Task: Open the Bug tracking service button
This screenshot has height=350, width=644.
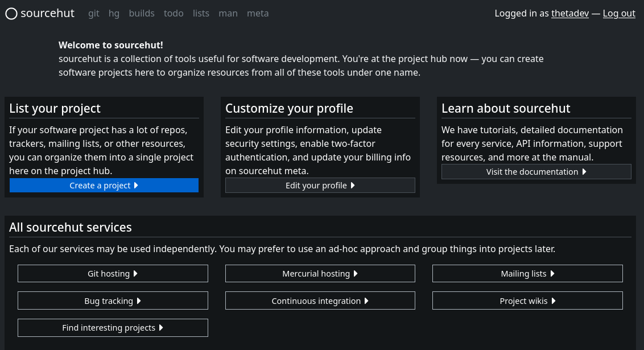Action: tap(113, 301)
